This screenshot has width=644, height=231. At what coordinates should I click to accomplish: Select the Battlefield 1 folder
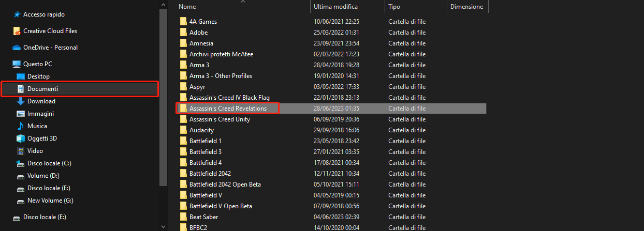point(206,141)
